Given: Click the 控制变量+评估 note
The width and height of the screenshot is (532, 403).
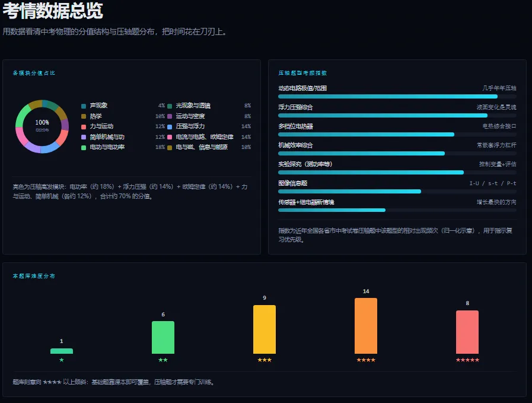Looking at the screenshot, I should (x=498, y=164).
